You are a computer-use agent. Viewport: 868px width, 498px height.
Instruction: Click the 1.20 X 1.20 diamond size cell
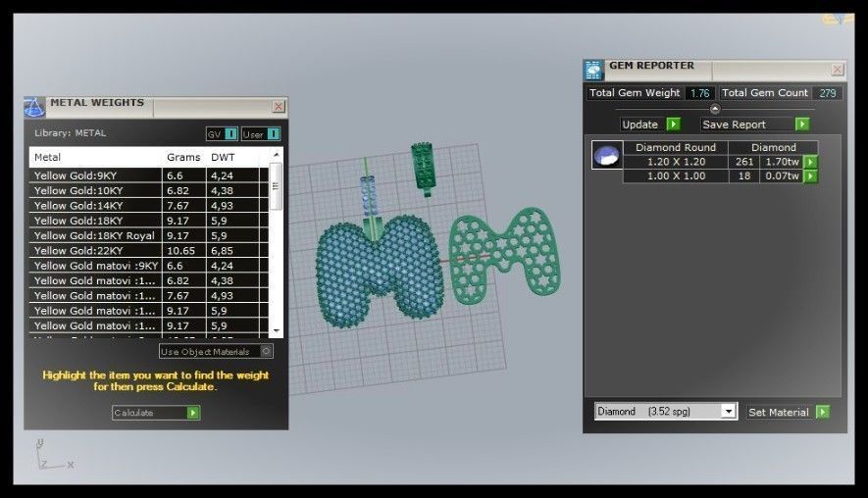[x=676, y=162]
